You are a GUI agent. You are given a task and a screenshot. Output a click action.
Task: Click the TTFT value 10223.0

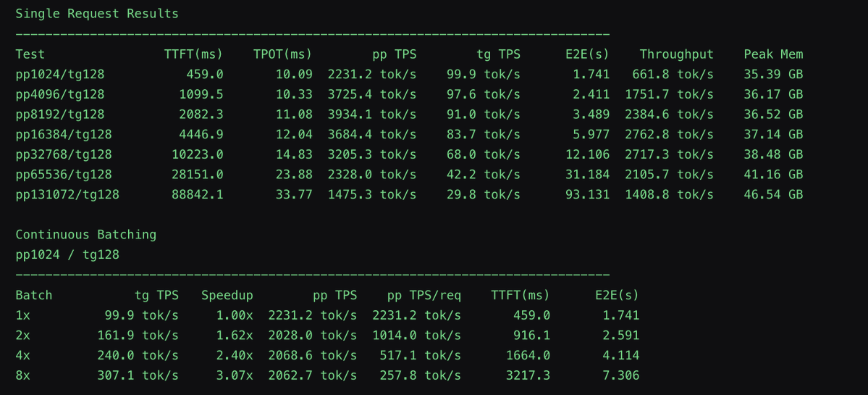tap(198, 154)
